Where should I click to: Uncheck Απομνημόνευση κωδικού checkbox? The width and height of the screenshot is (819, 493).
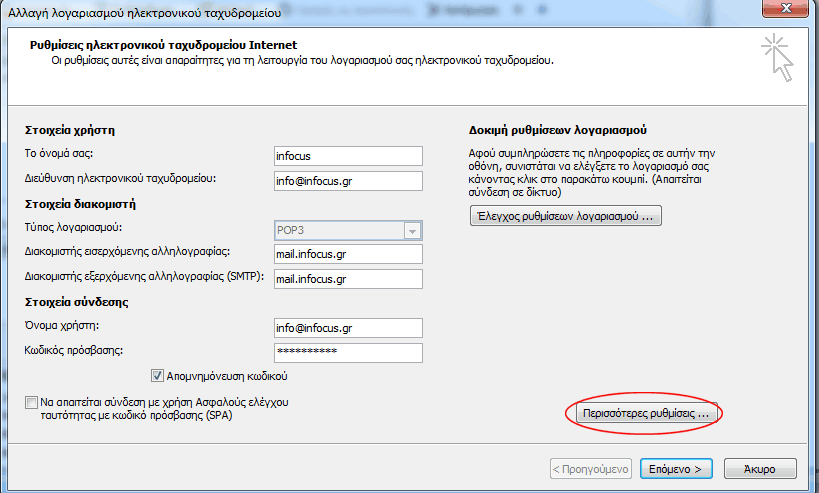click(x=157, y=375)
